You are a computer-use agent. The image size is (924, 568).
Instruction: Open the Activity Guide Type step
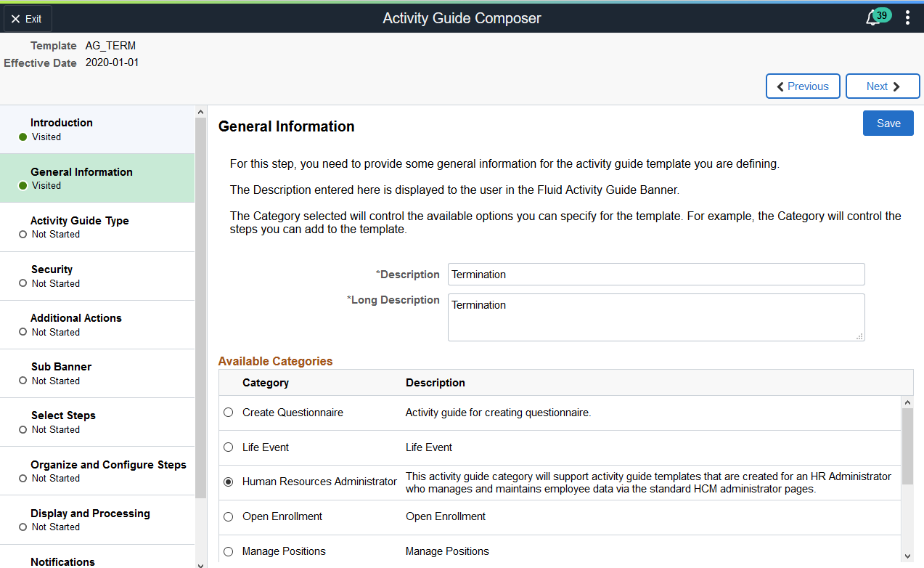pos(97,227)
